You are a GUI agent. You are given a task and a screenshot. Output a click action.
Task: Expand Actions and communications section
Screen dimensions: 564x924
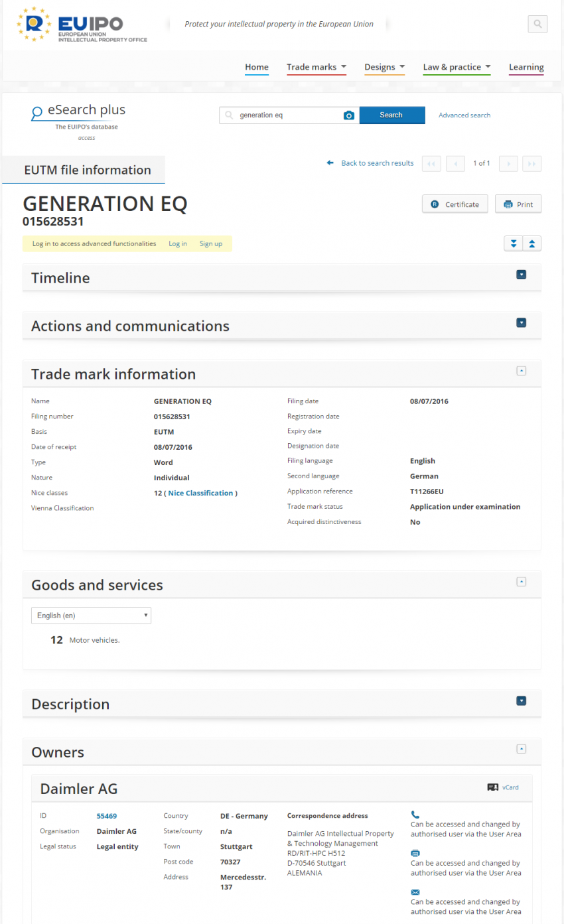coord(522,323)
